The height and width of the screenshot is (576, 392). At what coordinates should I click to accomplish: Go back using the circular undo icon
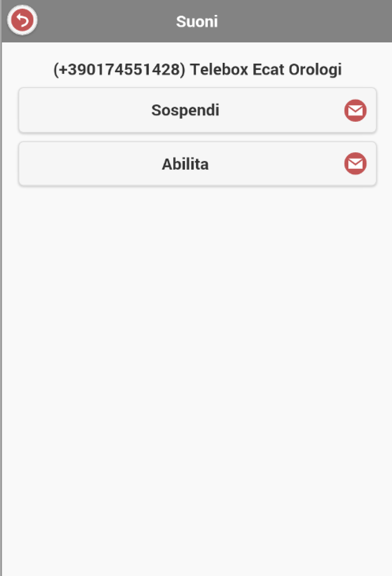point(22,20)
